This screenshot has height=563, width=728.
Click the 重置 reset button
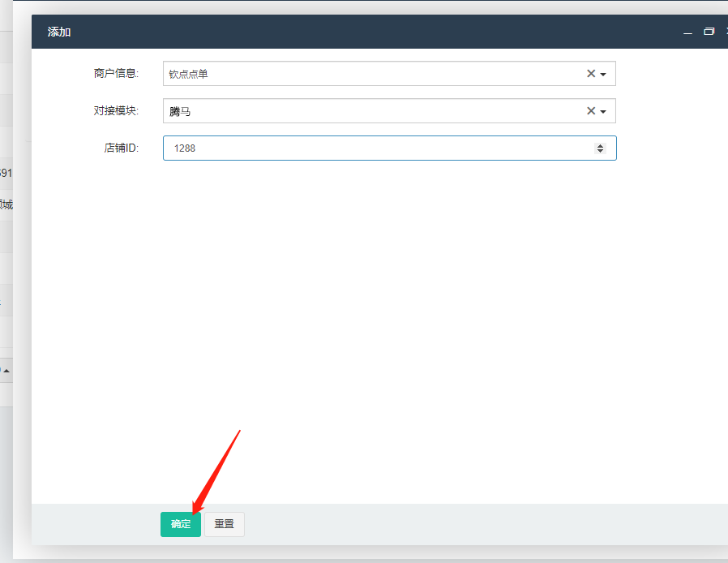tap(225, 524)
